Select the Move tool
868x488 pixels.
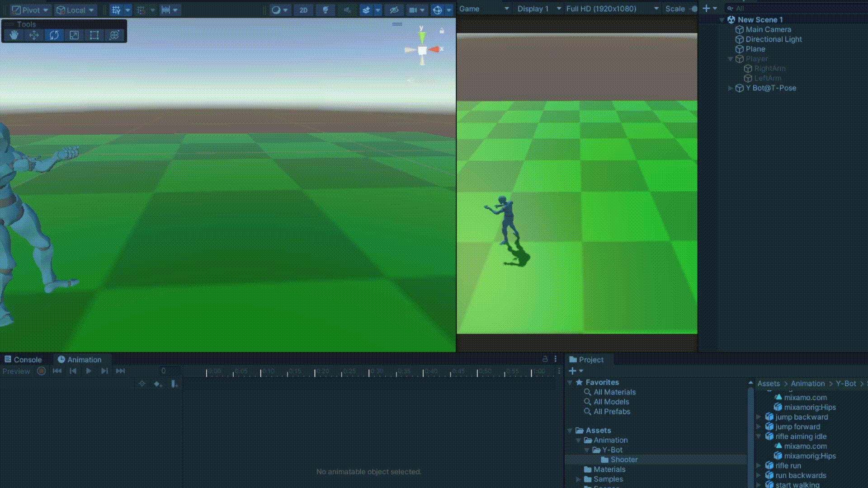[x=34, y=35]
